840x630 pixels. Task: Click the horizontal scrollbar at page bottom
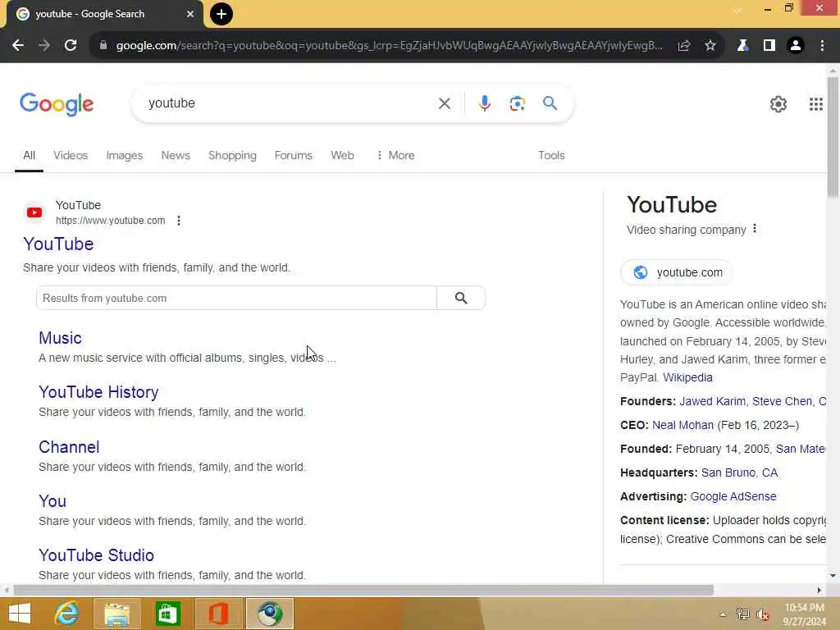pyautogui.click(x=363, y=591)
